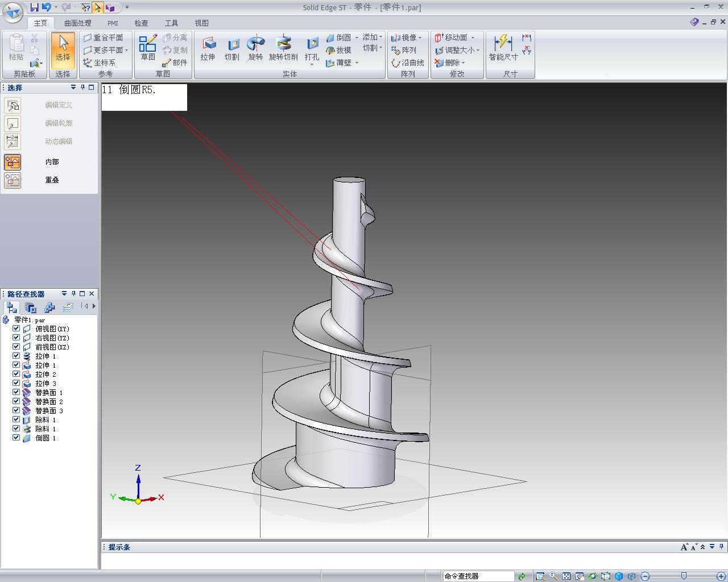Uncheck the 拉伸 2 feature checkbox
This screenshot has width=728, height=582.
click(16, 374)
